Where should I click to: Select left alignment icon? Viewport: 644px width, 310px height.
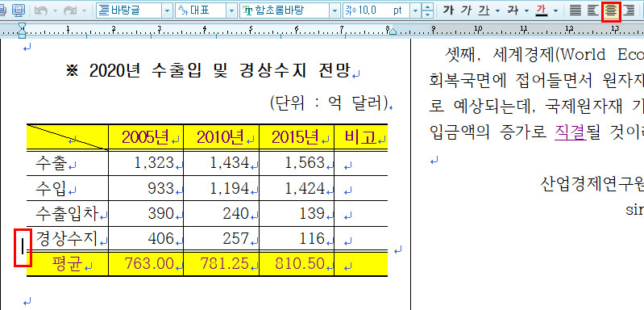(x=593, y=10)
